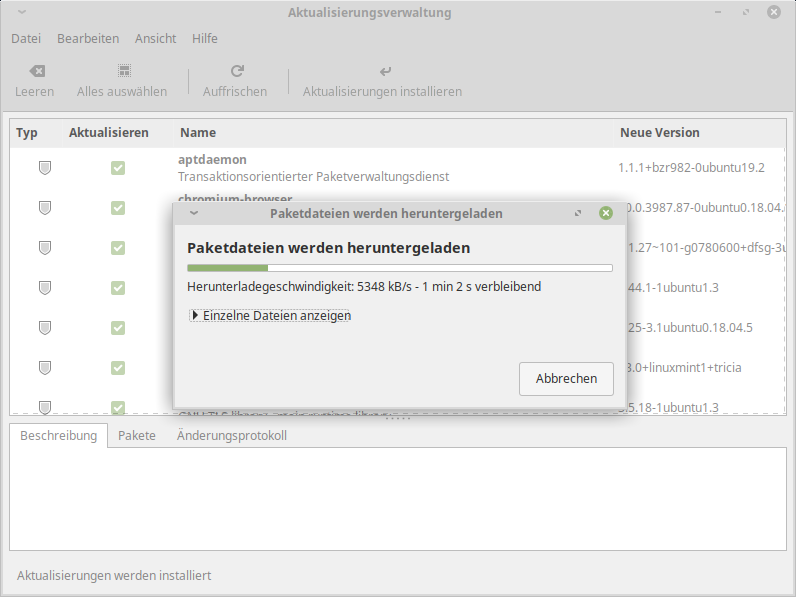
Task: Sort by the Neue Version column header
Action: pos(660,132)
